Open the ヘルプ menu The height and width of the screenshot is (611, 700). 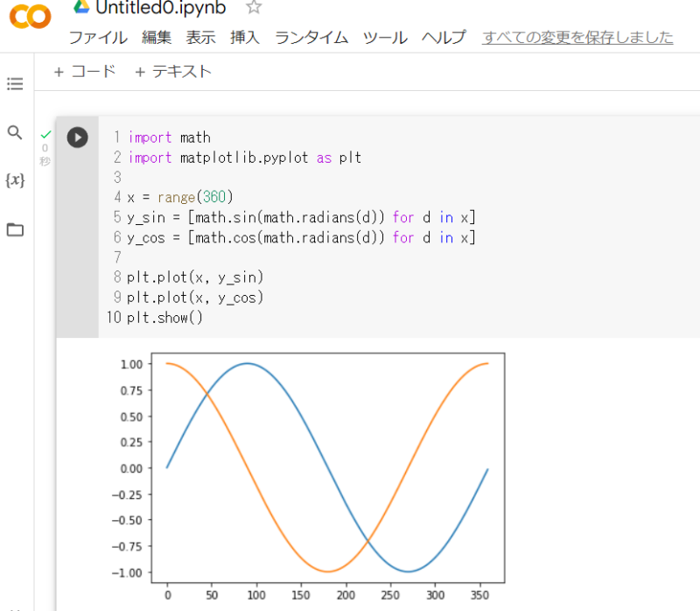pyautogui.click(x=444, y=38)
